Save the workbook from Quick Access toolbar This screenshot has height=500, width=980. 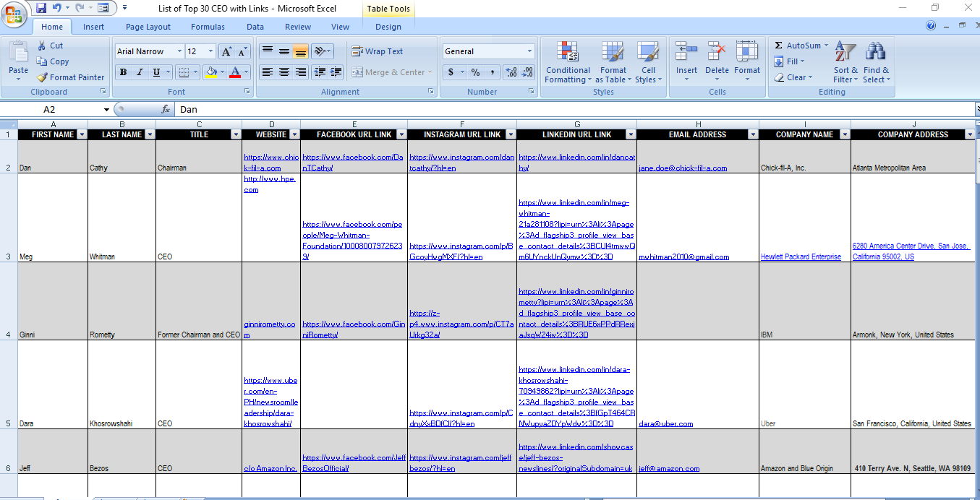(x=41, y=8)
